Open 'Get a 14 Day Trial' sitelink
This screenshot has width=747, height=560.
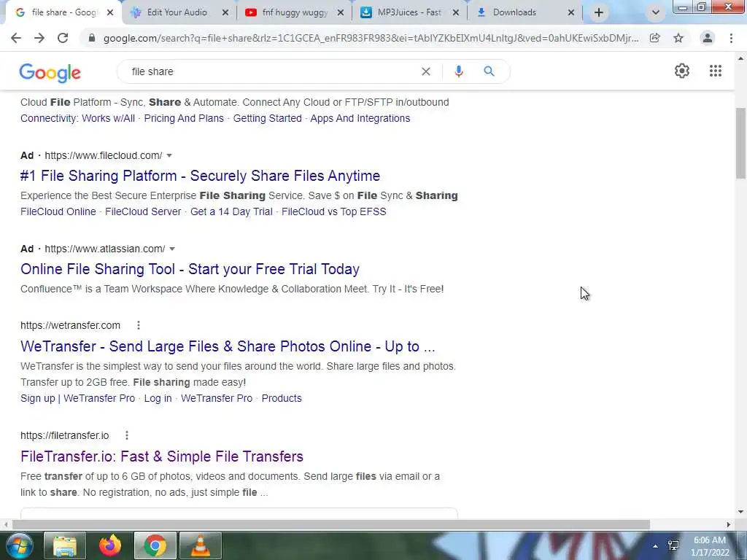click(231, 211)
